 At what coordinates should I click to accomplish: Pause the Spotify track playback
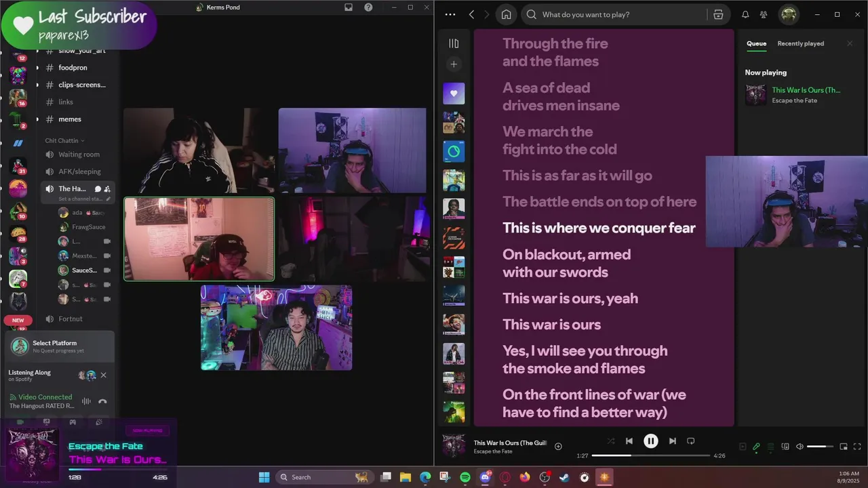pyautogui.click(x=650, y=441)
